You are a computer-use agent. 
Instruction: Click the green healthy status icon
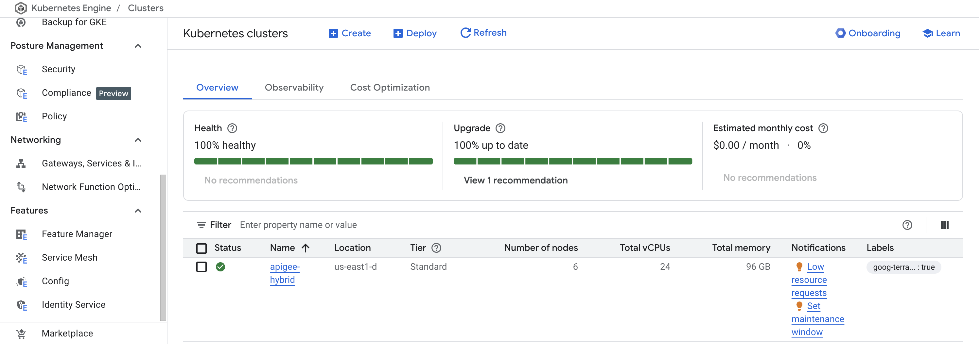coord(220,267)
